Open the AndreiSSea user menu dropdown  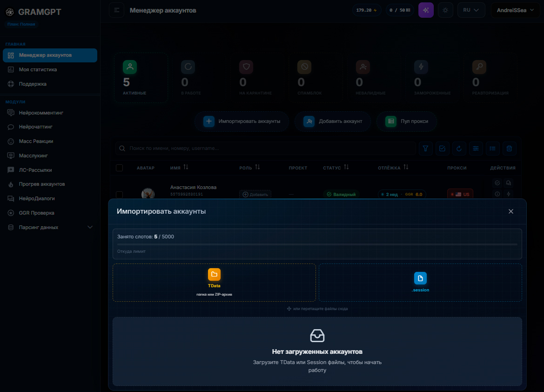pos(515,10)
